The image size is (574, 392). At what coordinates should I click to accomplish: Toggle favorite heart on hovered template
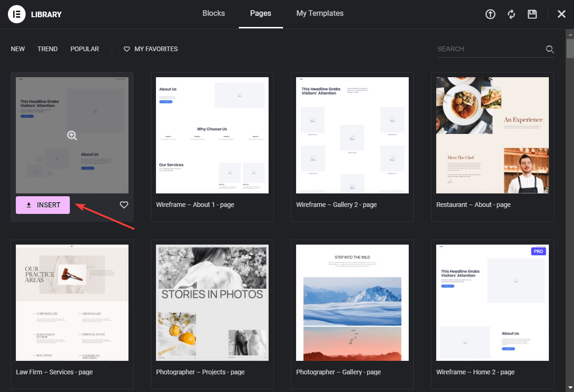[124, 205]
